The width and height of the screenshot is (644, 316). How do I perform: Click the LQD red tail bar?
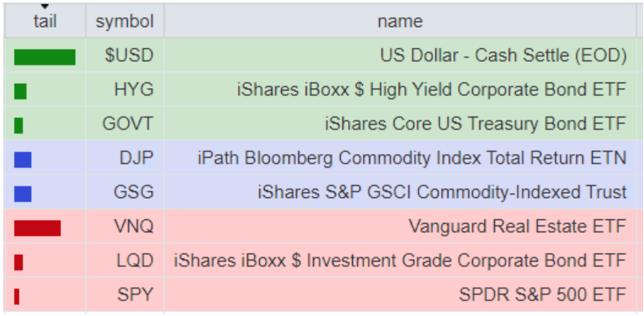pyautogui.click(x=19, y=261)
